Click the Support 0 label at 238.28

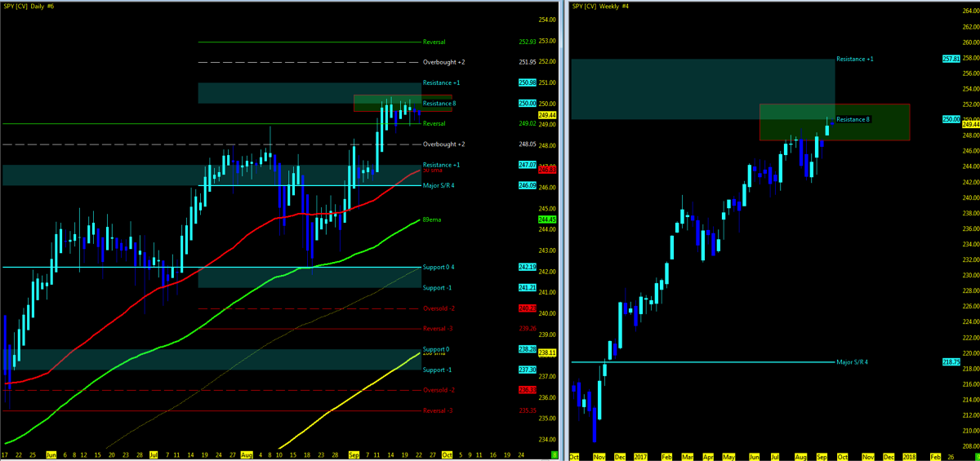[x=436, y=349]
